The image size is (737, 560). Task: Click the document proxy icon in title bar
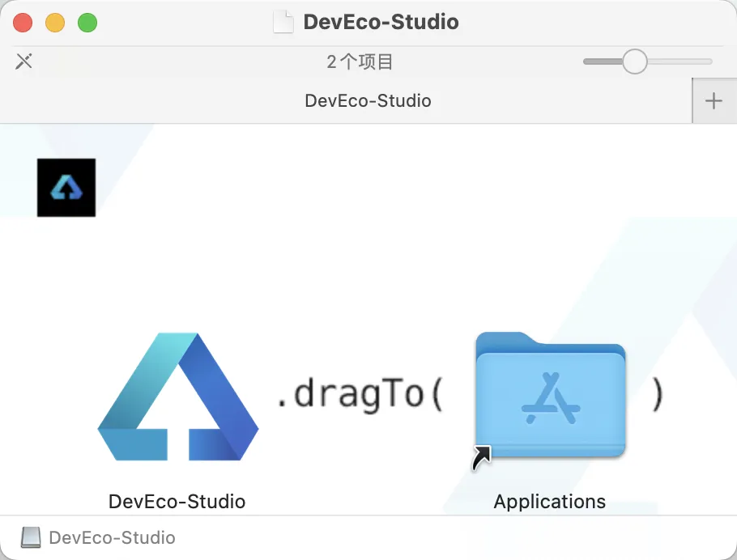[x=283, y=22]
